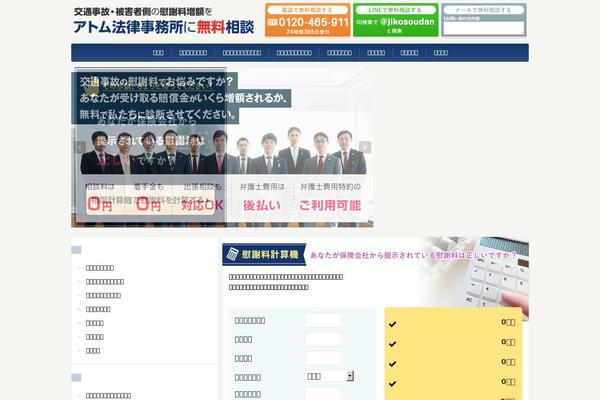This screenshot has width=600, height=400.
Task: Open the second item in blue navigation bar
Action: (193, 52)
